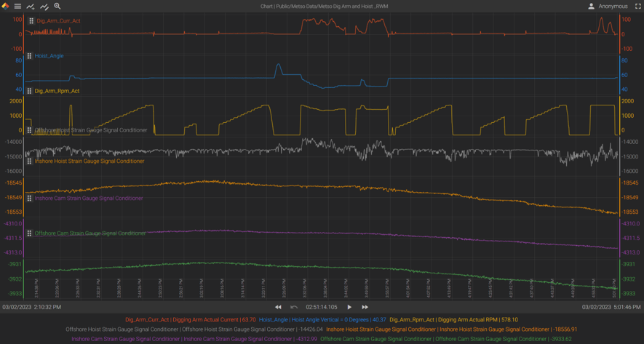Click the app logo icon

tap(6, 7)
